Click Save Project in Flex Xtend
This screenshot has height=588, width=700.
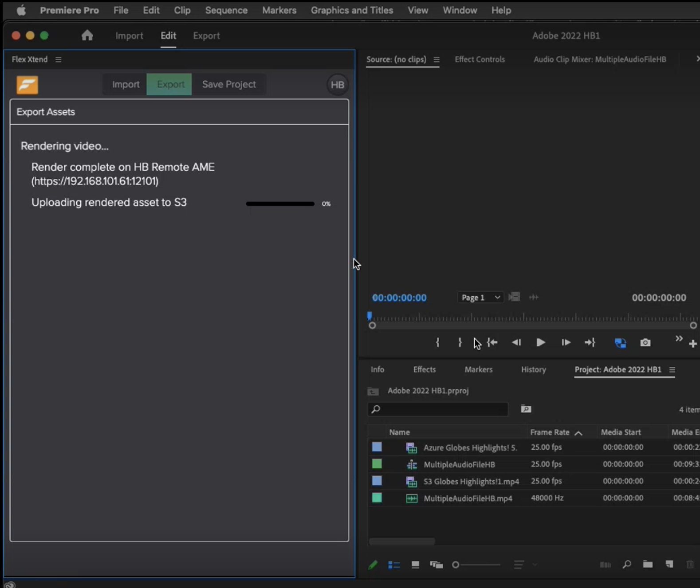[229, 84]
